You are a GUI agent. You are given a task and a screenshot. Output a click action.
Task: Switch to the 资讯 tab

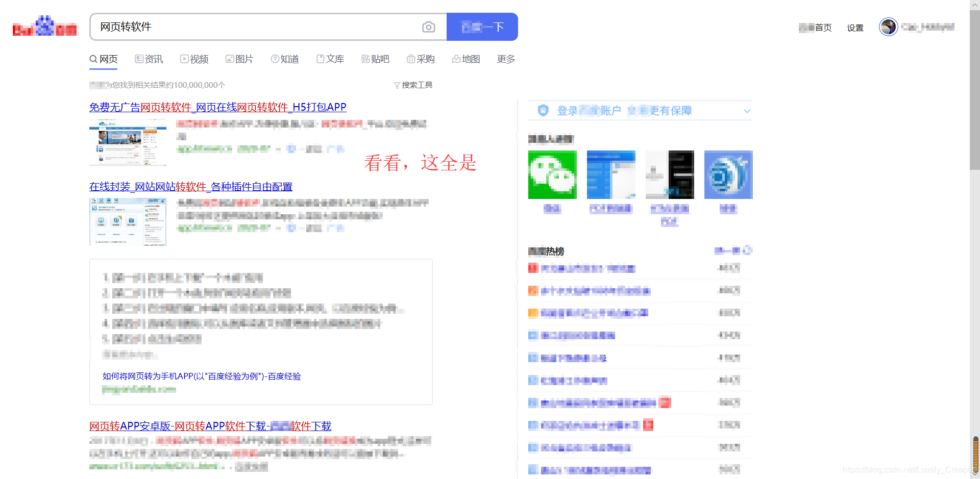[x=149, y=59]
